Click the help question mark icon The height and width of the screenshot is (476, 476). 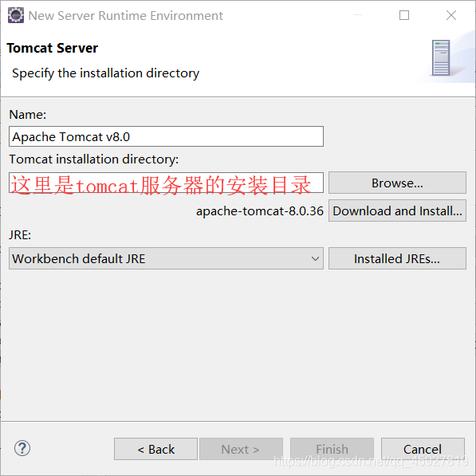click(22, 448)
